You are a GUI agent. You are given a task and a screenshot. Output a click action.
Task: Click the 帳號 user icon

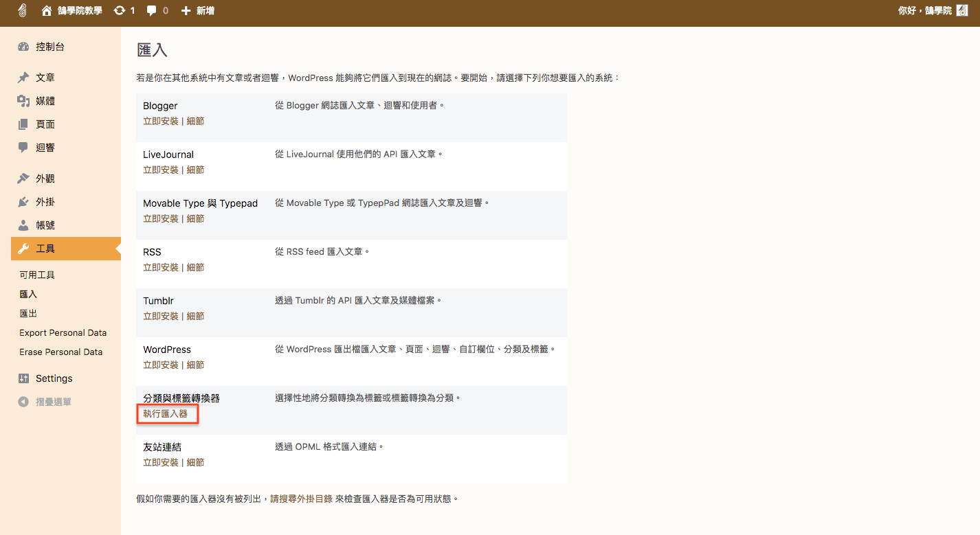pos(23,225)
